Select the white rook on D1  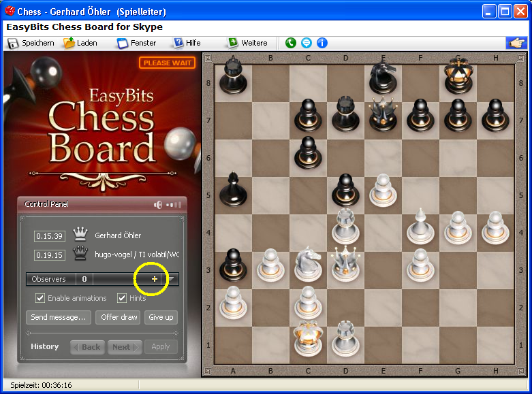point(346,339)
